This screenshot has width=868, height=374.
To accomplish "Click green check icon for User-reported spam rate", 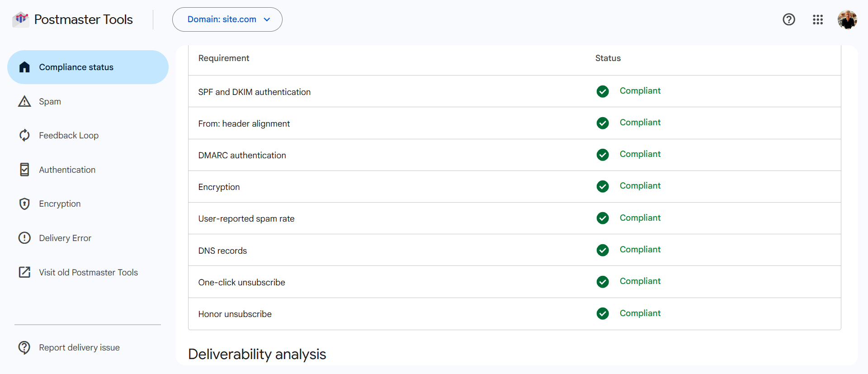I will (x=603, y=218).
